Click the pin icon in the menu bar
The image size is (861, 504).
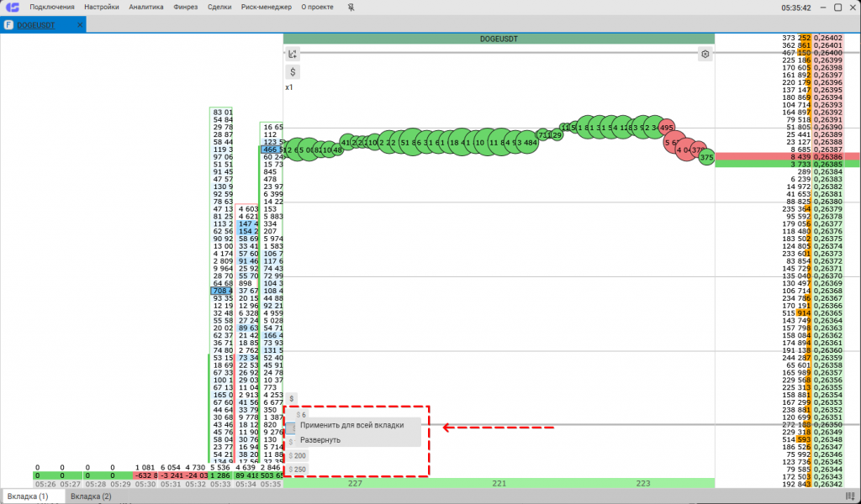[351, 8]
